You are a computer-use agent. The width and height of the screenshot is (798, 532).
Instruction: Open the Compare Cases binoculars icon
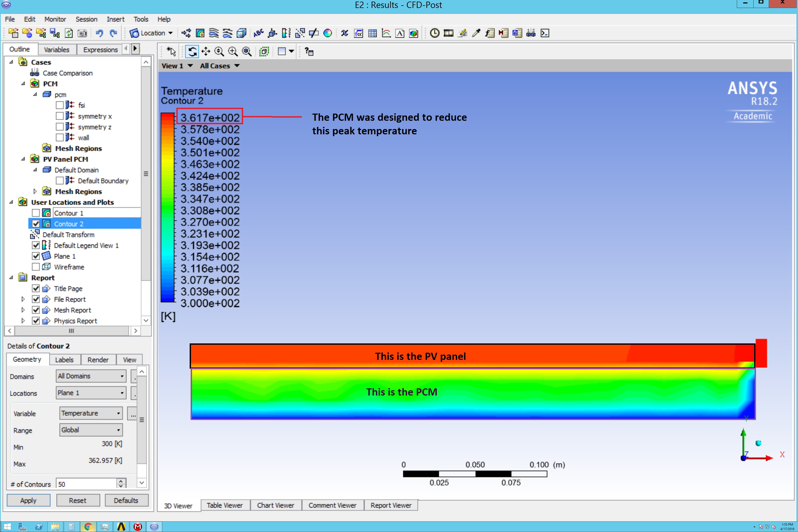531,33
